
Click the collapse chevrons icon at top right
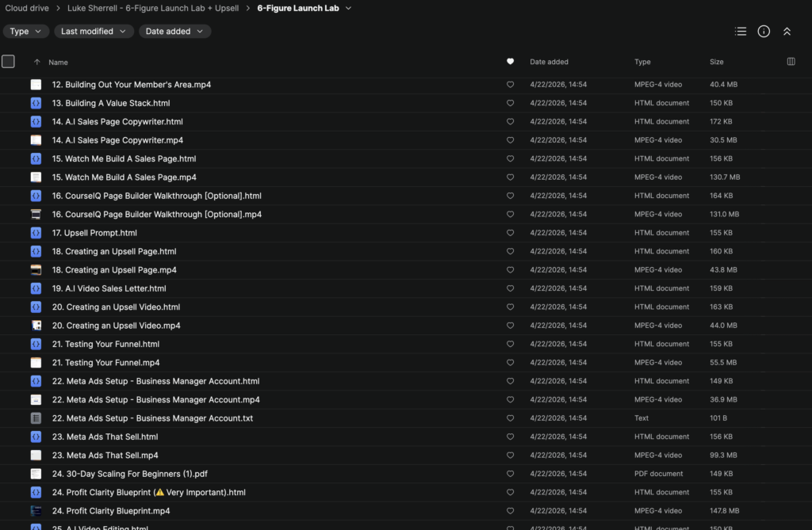pyautogui.click(x=787, y=32)
